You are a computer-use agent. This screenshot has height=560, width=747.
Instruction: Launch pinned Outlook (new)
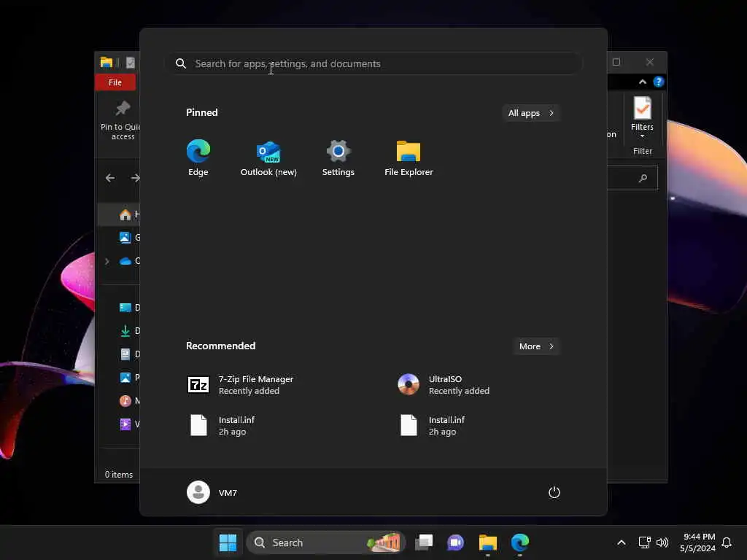(x=268, y=157)
